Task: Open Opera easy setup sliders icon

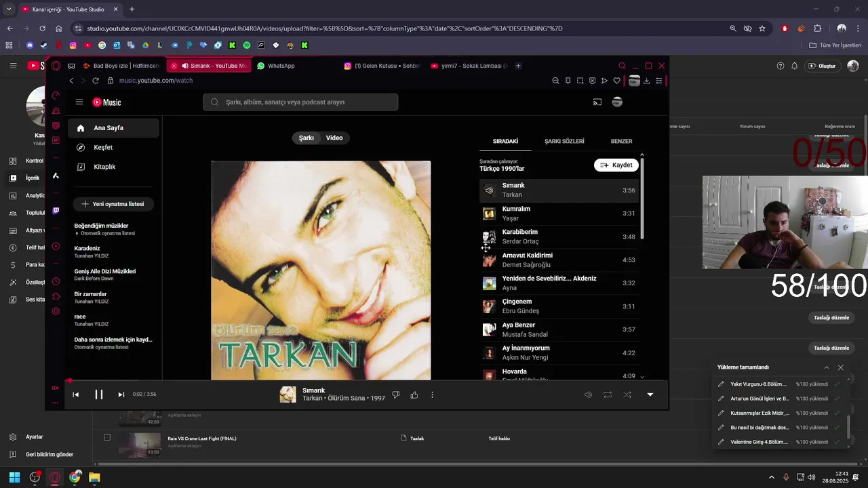Action: pyautogui.click(x=658, y=81)
